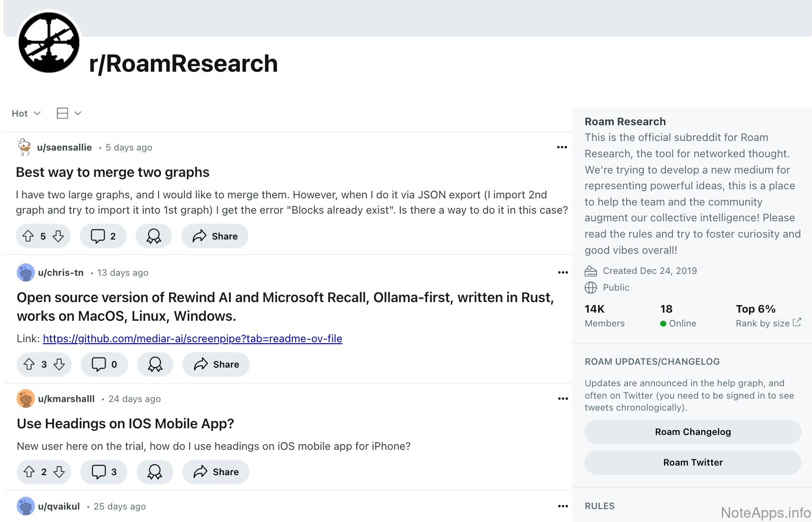
Task: Share the 'Use Headings on IOS' post
Action: [216, 472]
